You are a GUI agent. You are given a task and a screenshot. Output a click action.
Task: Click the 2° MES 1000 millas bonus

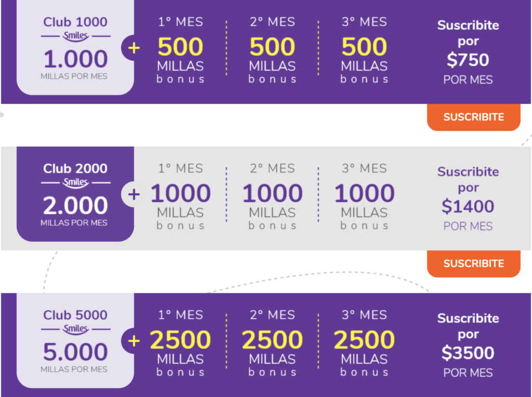[272, 196]
